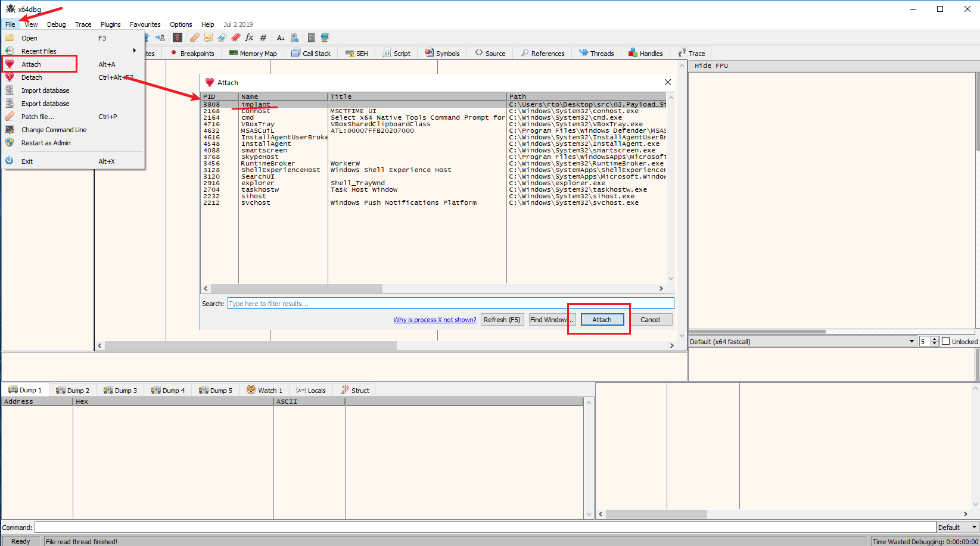This screenshot has width=980, height=546.
Task: Open the Call Stack tab
Action: point(311,53)
